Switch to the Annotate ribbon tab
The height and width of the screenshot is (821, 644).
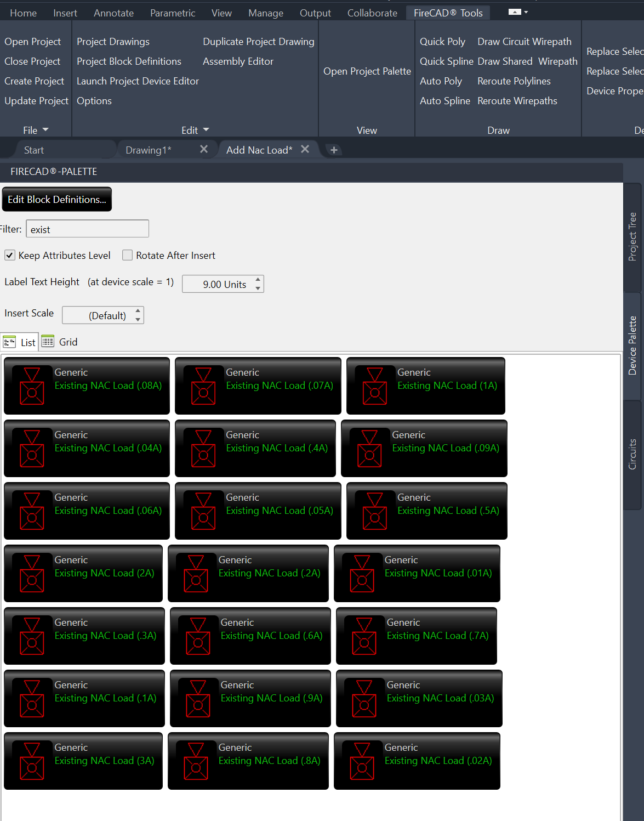113,13
